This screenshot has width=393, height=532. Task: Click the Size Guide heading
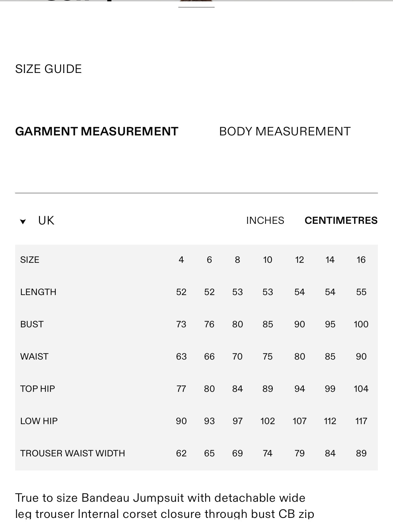[48, 69]
